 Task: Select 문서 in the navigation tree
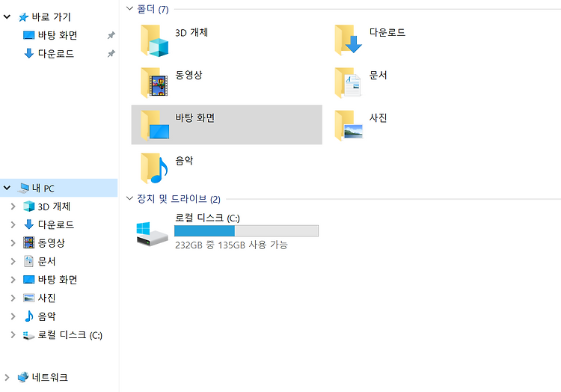[x=47, y=261]
